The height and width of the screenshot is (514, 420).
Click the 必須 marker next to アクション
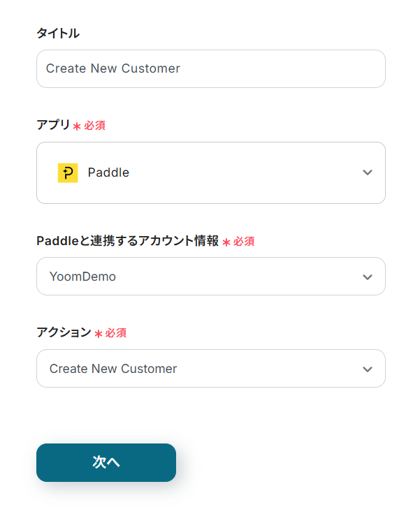116,333
